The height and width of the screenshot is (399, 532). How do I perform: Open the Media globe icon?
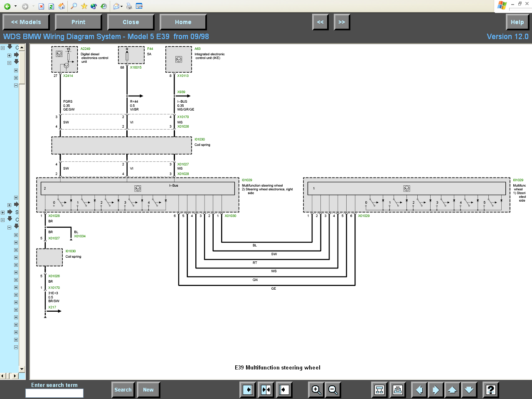point(94,6)
